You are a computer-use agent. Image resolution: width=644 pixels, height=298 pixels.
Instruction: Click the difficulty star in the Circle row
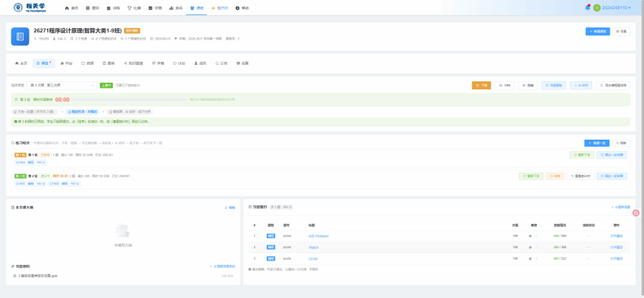(x=530, y=258)
